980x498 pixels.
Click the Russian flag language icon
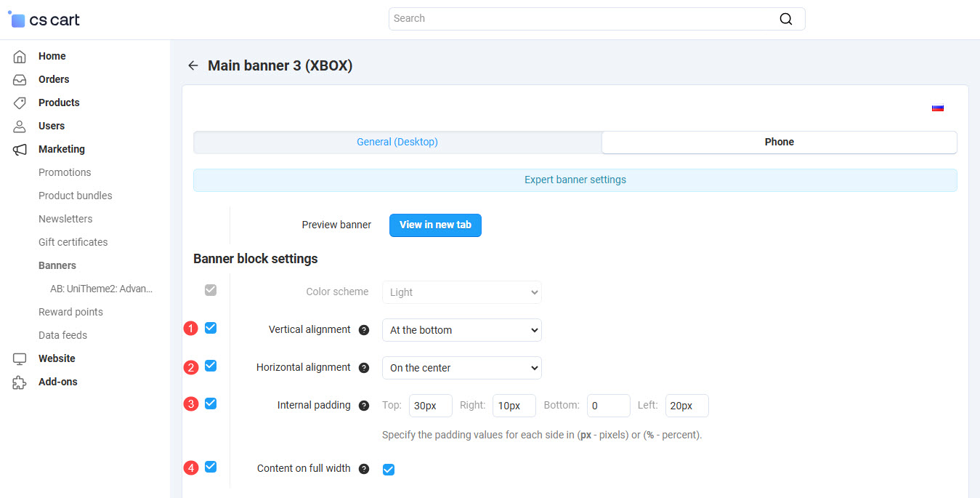click(938, 108)
